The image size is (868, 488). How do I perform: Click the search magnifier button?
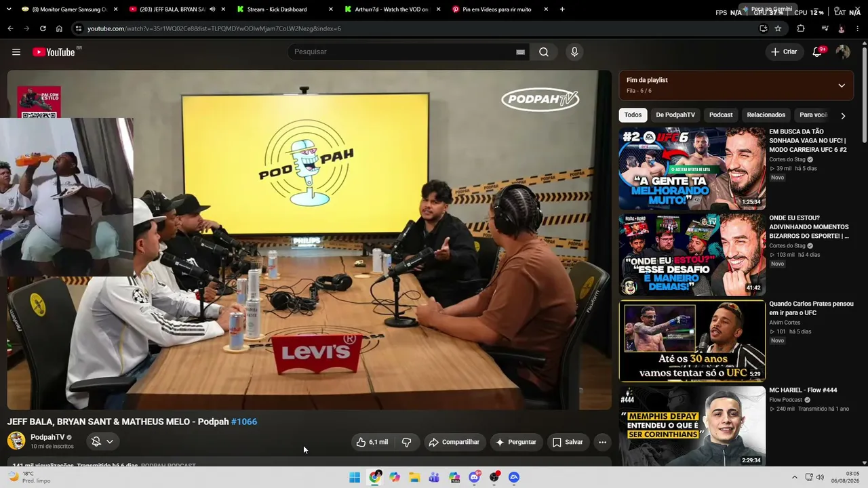tap(544, 52)
